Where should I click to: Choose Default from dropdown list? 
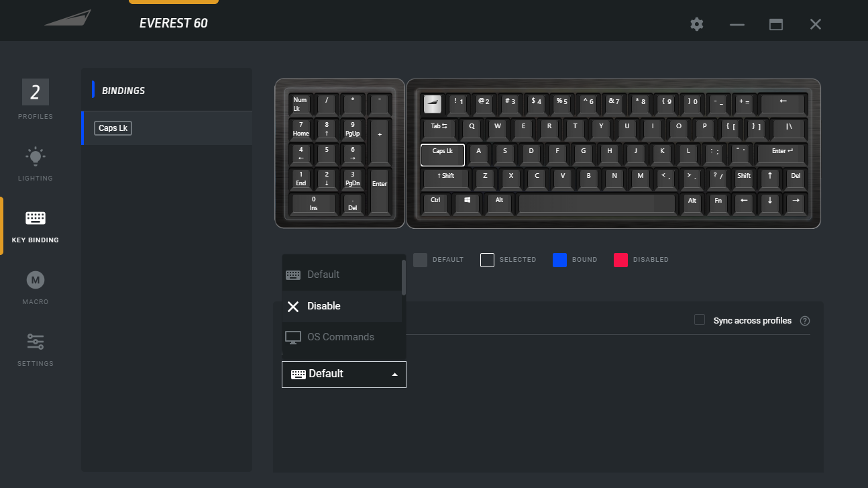[342, 275]
